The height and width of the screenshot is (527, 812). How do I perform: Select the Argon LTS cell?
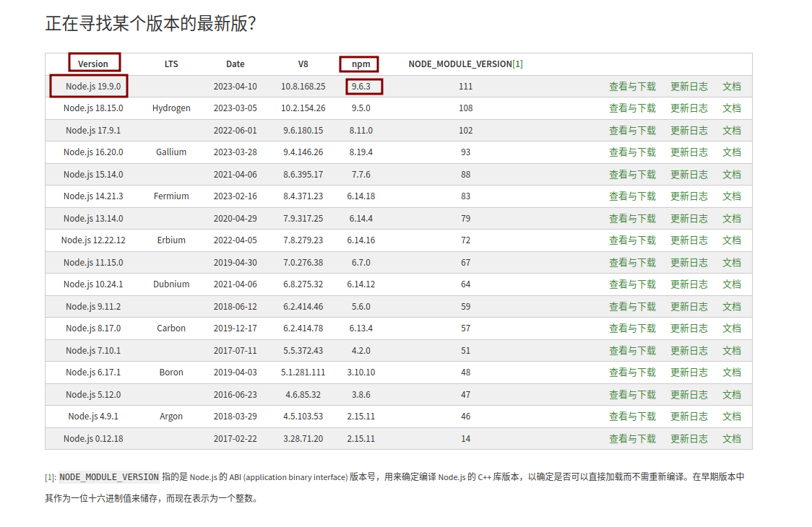171,417
